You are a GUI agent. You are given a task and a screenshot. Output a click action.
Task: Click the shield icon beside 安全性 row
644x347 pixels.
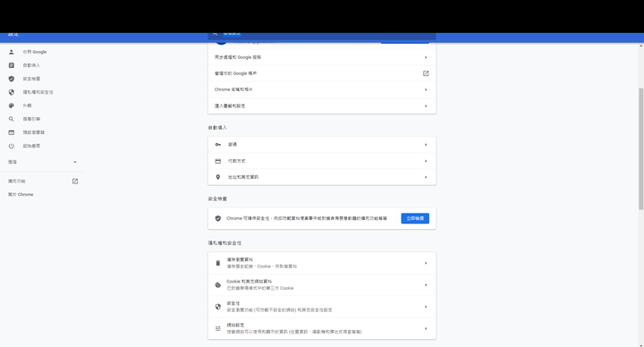[x=218, y=307]
